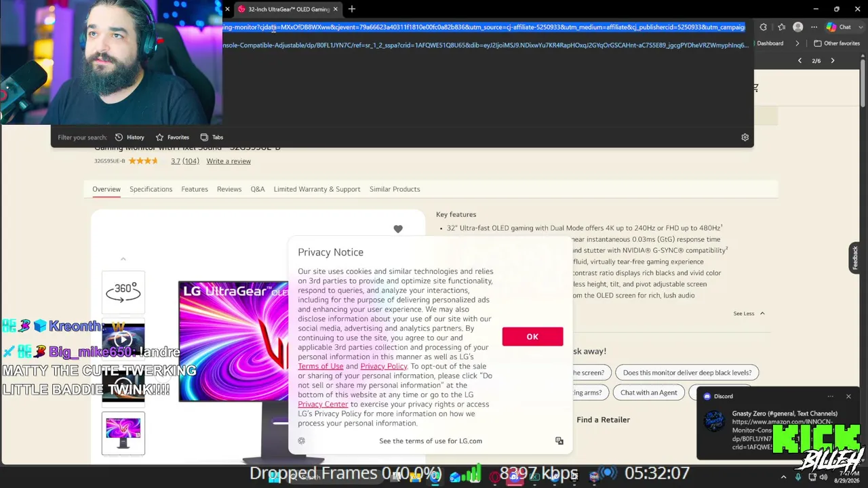The image size is (868, 488).
Task: Open the browser favorites panel
Action: (781, 27)
